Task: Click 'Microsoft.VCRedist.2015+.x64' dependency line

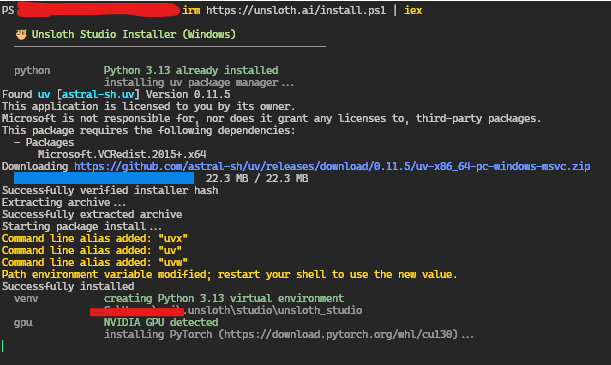Action: [122, 155]
